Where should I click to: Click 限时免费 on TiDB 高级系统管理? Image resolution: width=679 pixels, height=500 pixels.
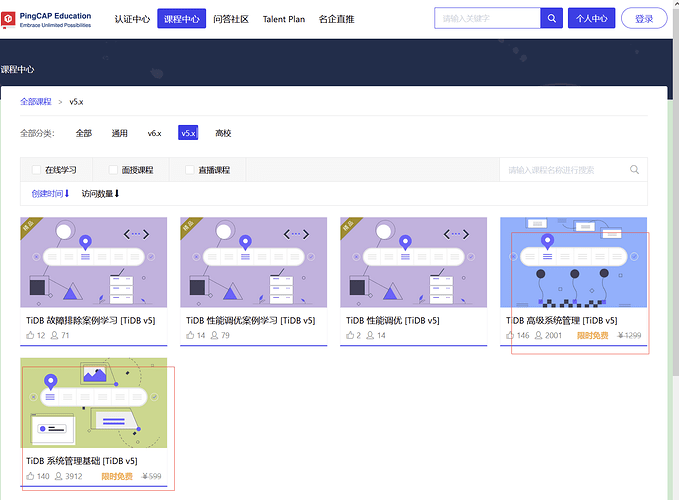pos(592,335)
